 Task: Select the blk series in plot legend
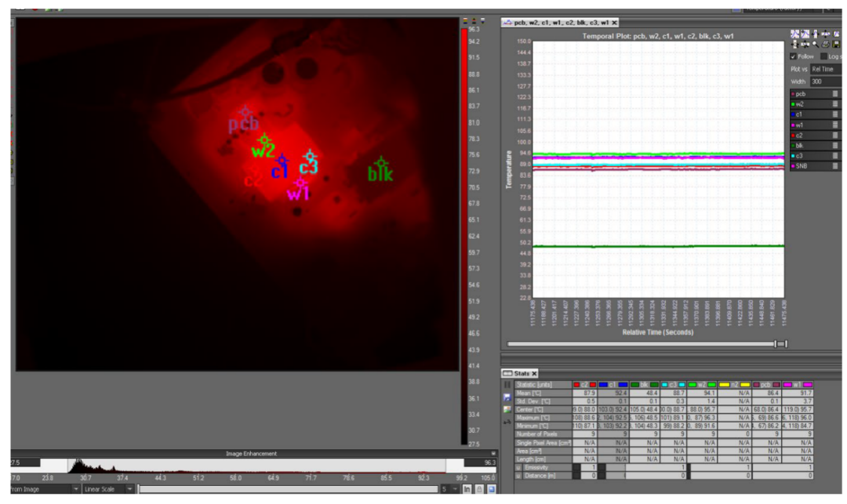point(814,145)
